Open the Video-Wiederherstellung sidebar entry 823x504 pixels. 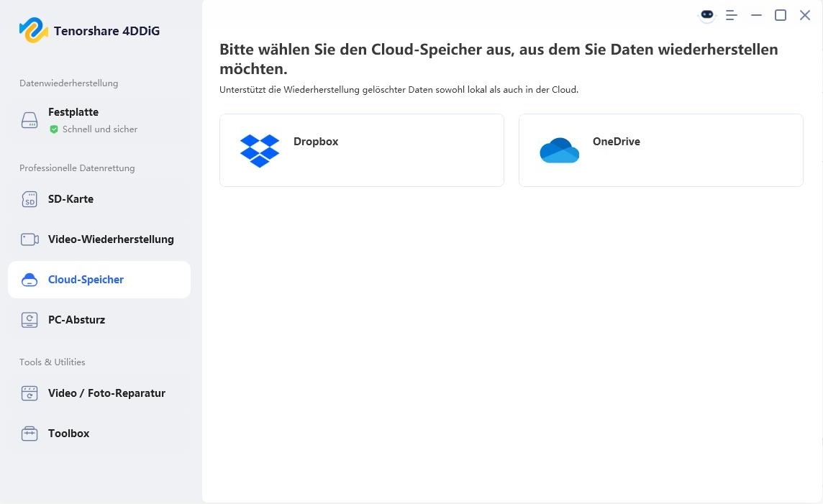[111, 239]
